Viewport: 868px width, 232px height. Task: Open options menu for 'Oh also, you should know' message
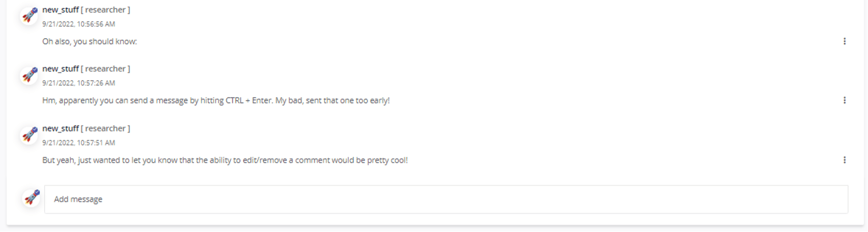[x=845, y=41]
